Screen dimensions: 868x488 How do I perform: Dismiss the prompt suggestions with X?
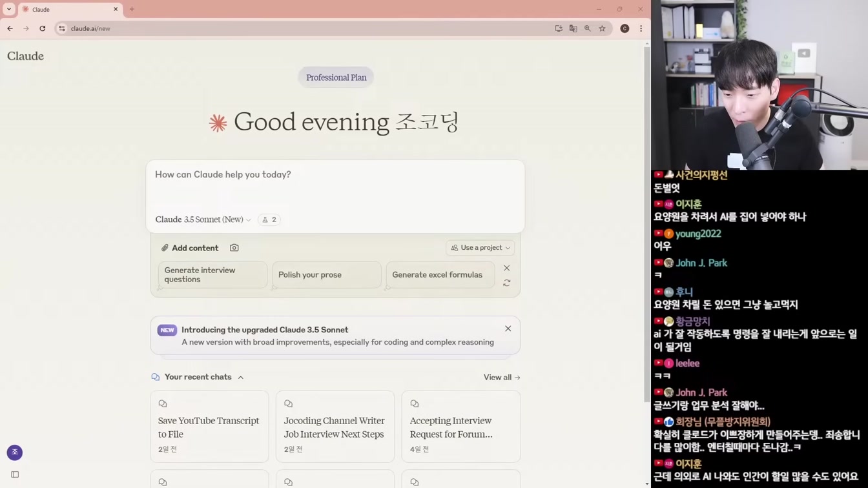507,268
